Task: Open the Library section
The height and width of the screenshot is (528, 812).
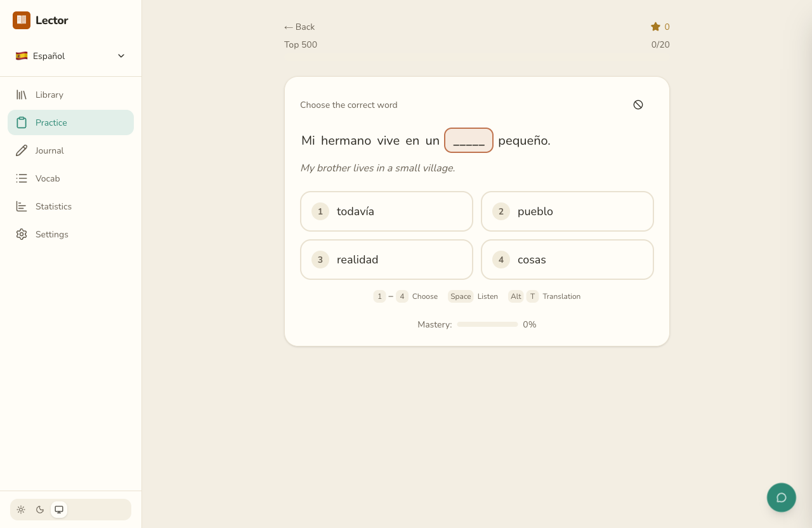Action: 70,95
